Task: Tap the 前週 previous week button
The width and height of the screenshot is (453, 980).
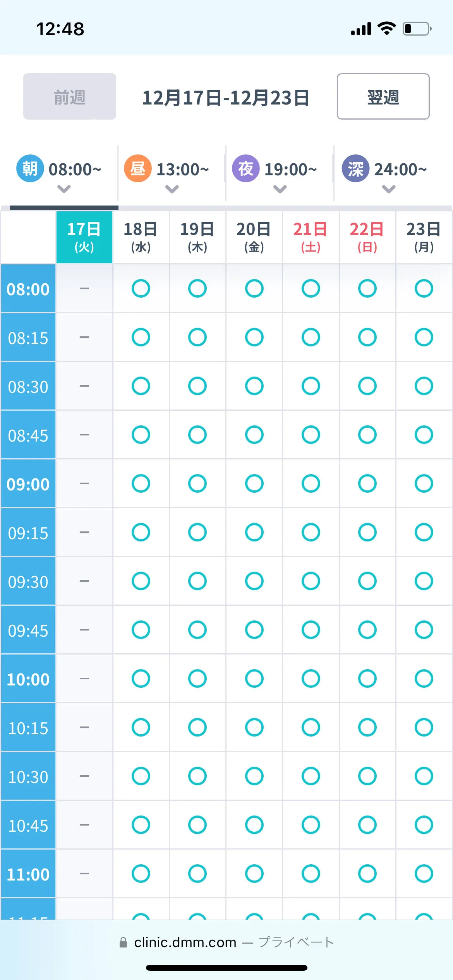Action: point(70,96)
